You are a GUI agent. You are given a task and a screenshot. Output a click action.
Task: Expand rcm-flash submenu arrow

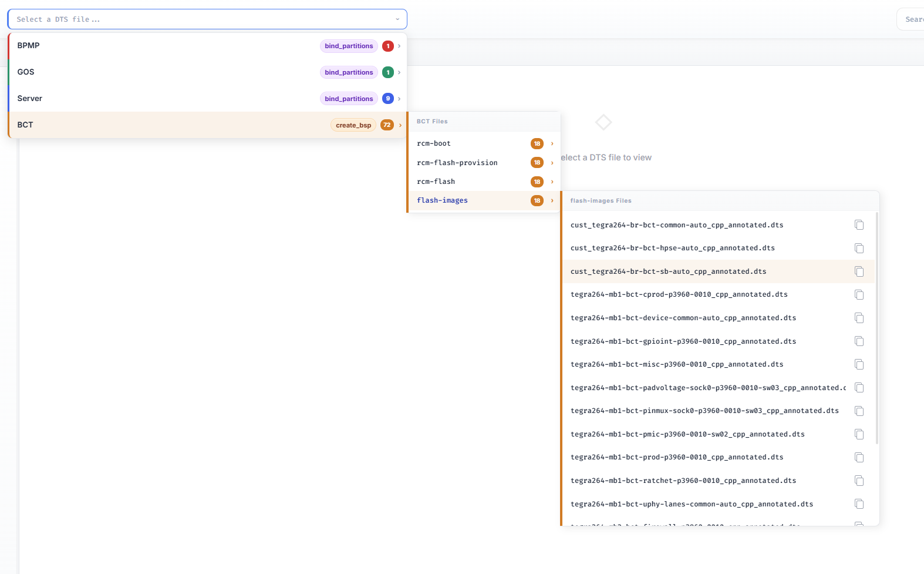[552, 182]
